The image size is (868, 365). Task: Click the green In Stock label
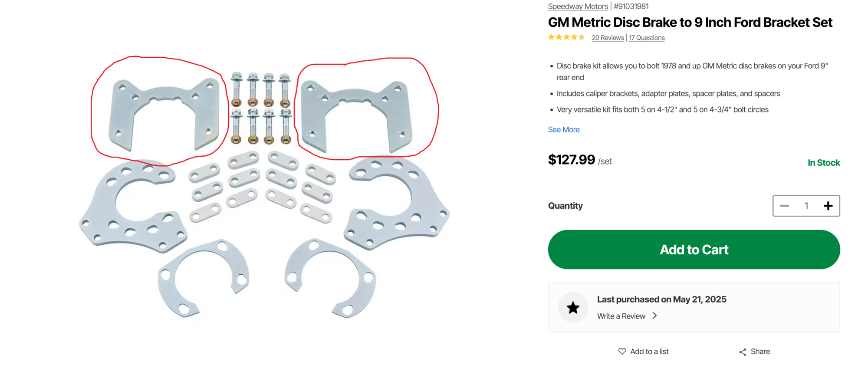pyautogui.click(x=823, y=163)
